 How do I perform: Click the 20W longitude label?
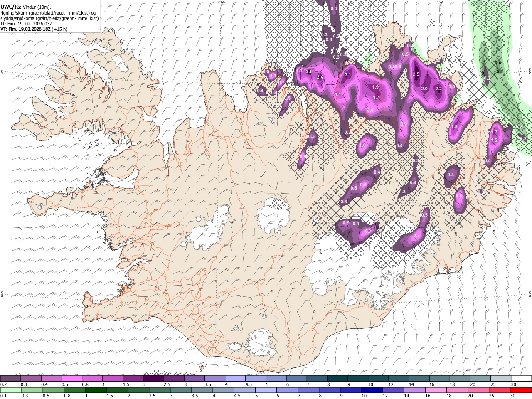point(221,2)
